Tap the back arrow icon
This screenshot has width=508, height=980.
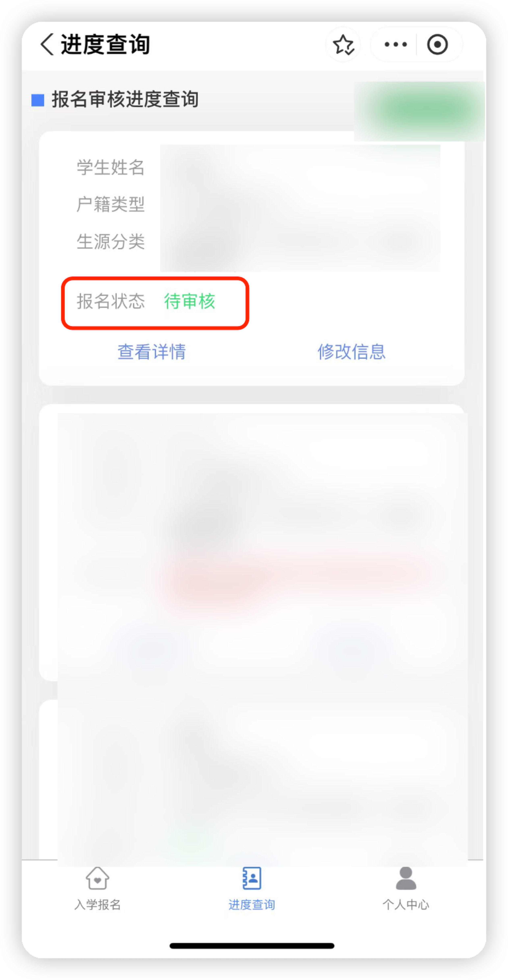tap(47, 45)
